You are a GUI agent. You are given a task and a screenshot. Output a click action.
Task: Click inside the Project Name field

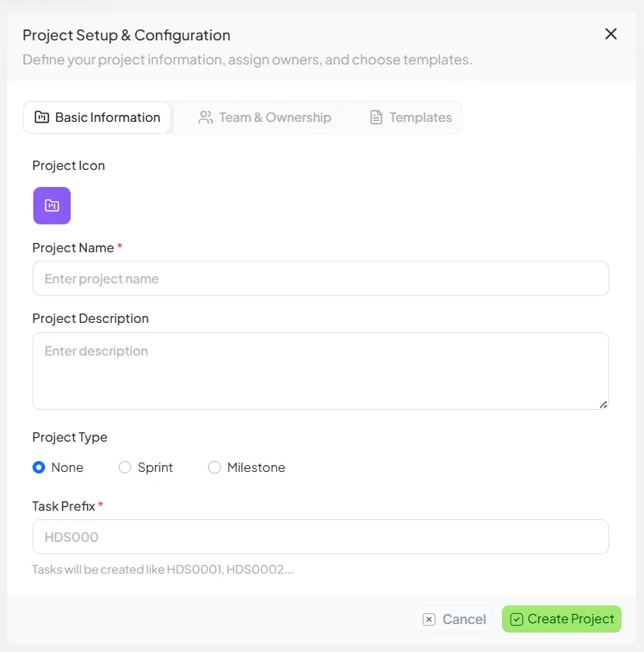click(x=320, y=278)
